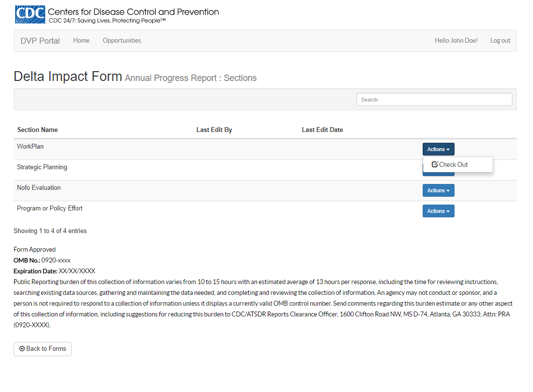Select the WorkPlan section row
Screen dimensions: 533x392
coord(30,147)
